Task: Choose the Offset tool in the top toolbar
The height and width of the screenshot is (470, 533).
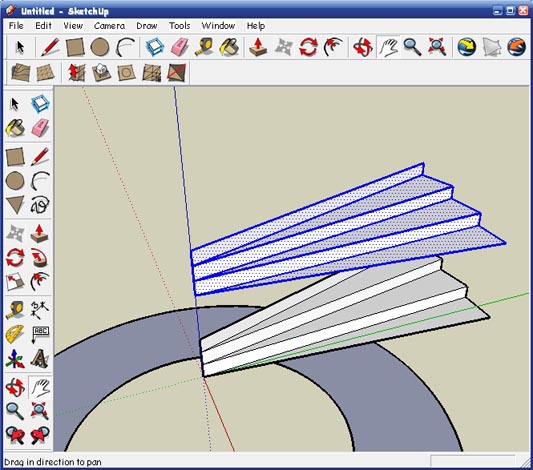Action: point(333,47)
